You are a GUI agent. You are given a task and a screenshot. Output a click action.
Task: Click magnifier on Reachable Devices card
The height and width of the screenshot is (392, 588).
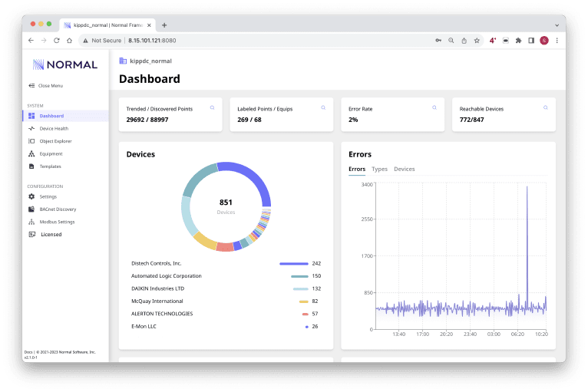pos(546,108)
